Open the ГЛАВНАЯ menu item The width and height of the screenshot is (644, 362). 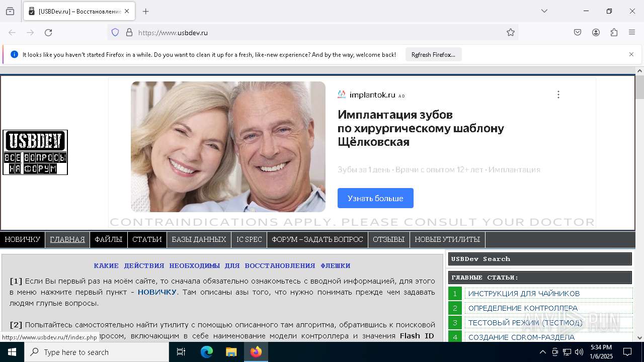point(67,240)
